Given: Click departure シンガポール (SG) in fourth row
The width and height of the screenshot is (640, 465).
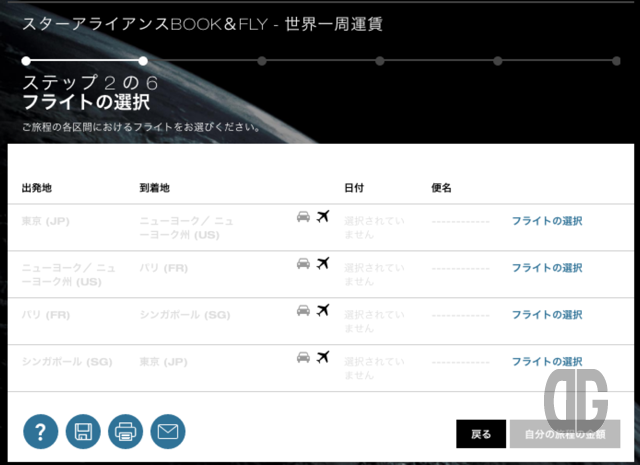Looking at the screenshot, I should (x=67, y=362).
